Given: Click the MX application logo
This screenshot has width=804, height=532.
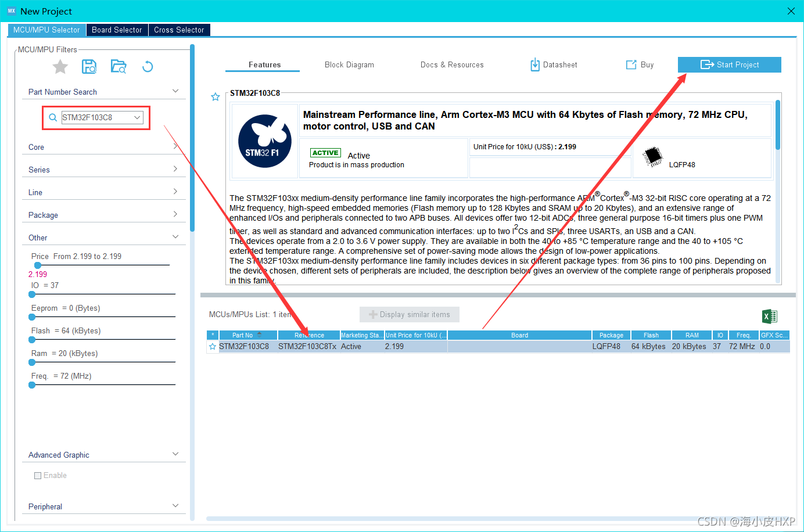Looking at the screenshot, I should 11,11.
